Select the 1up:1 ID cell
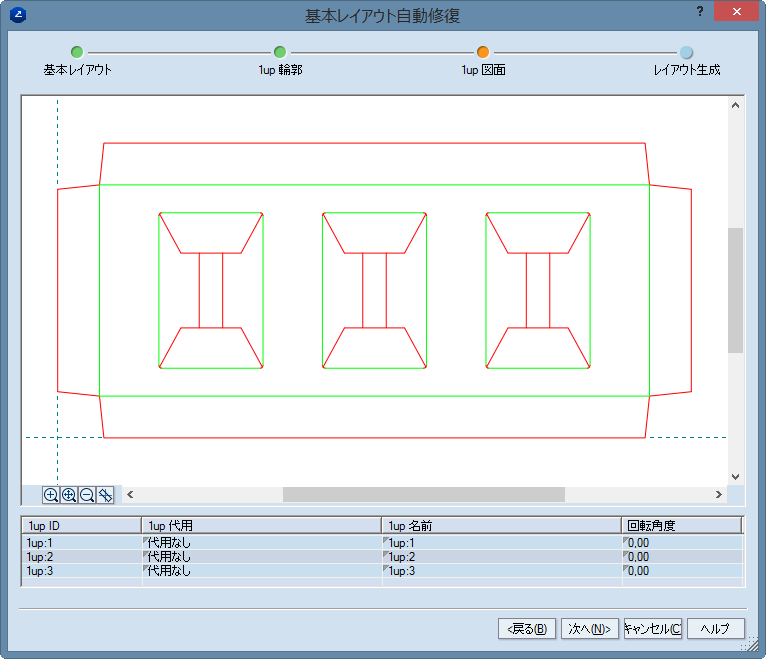766x659 pixels. 82,542
